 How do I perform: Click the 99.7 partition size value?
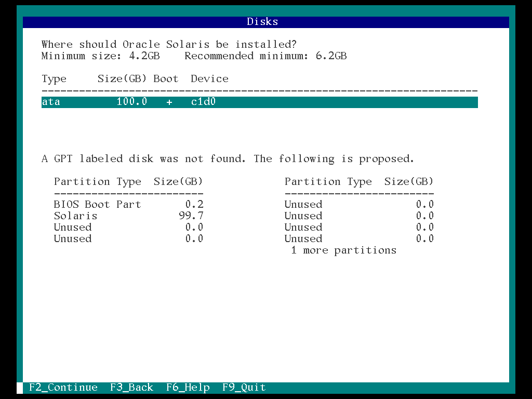(x=191, y=216)
